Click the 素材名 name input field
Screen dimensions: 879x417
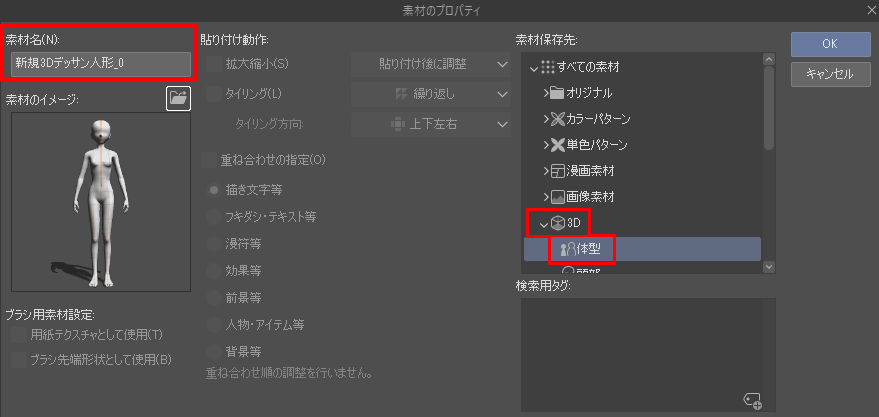click(x=101, y=64)
